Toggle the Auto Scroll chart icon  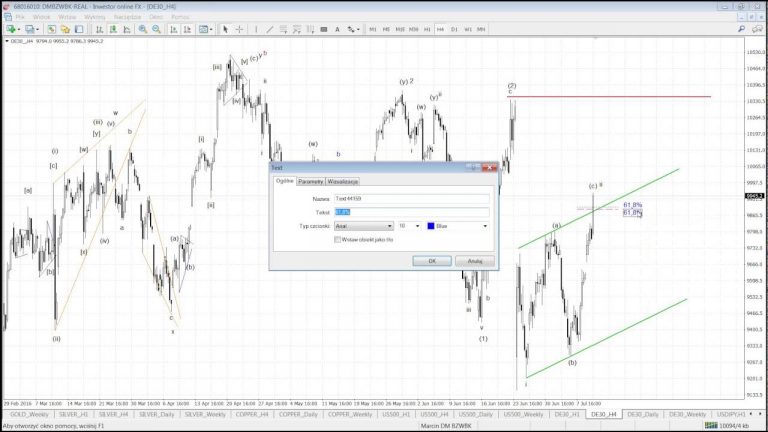[x=173, y=29]
